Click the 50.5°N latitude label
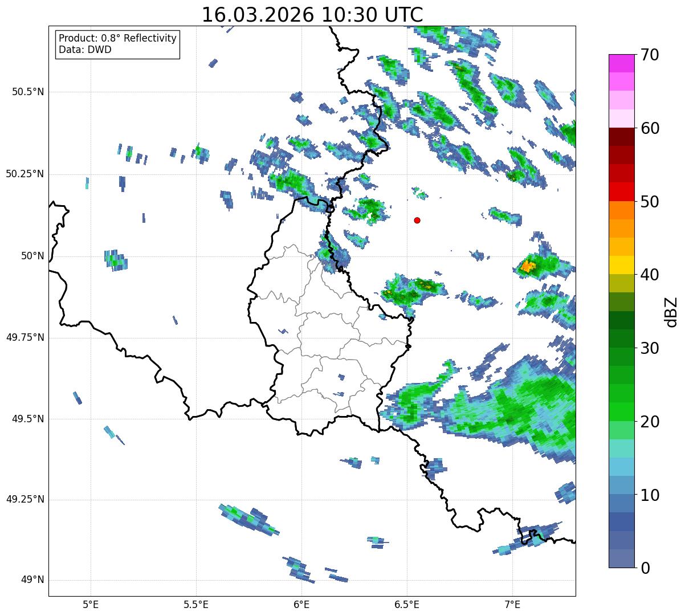Viewport: 685px width, 616px height. (x=28, y=92)
